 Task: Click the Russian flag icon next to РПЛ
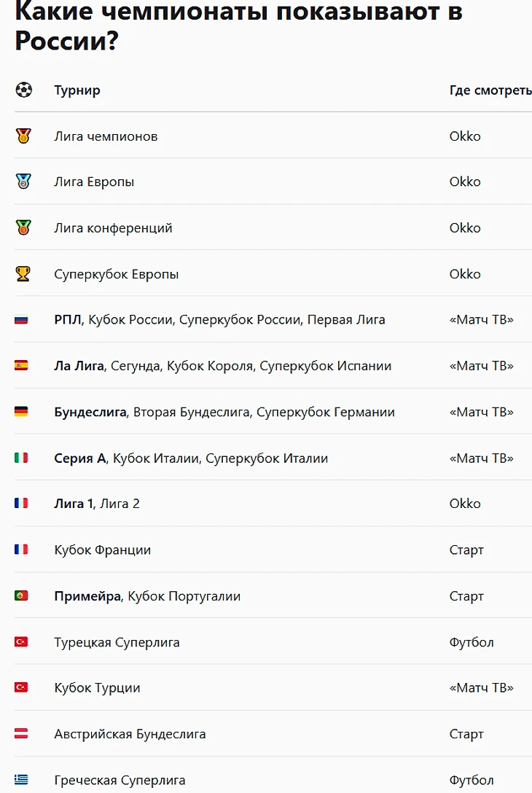[x=21, y=320]
